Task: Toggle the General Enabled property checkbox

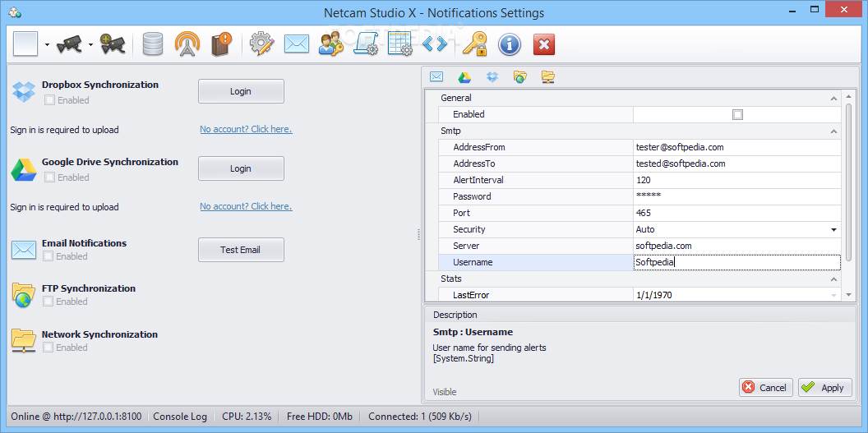Action: pos(737,114)
